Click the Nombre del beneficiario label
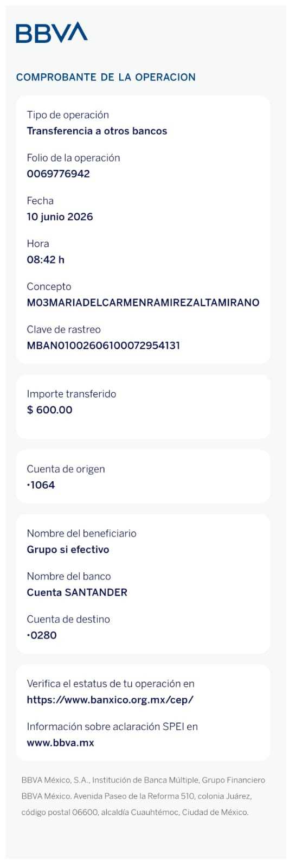The width and height of the screenshot is (289, 868). pyautogui.click(x=81, y=533)
